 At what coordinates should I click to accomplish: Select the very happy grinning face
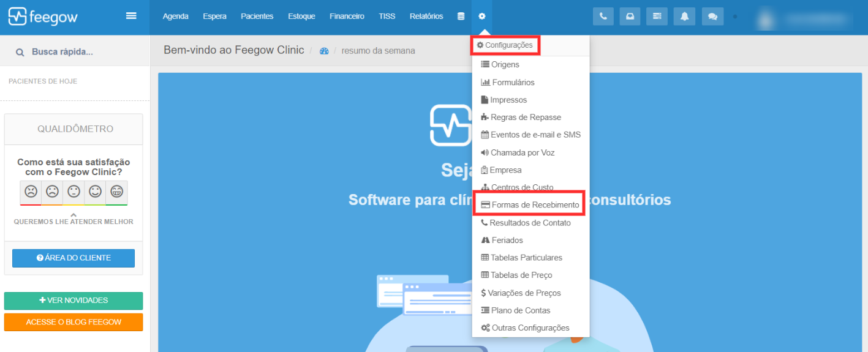116,192
